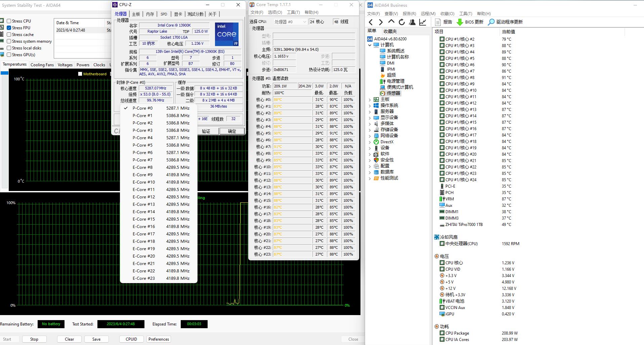Click the AIDA64 refresh toolbar icon
Screen dimensions: 644x345
click(401, 22)
